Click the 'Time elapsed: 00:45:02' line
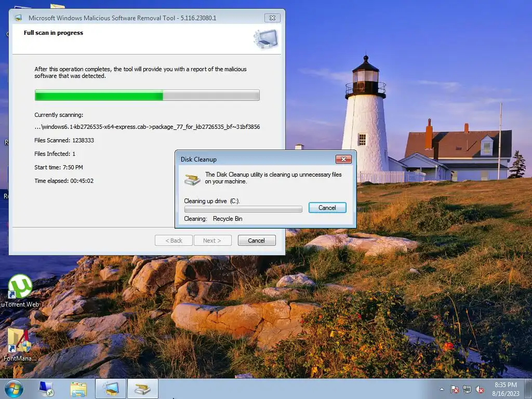This screenshot has height=399, width=532. coord(64,181)
